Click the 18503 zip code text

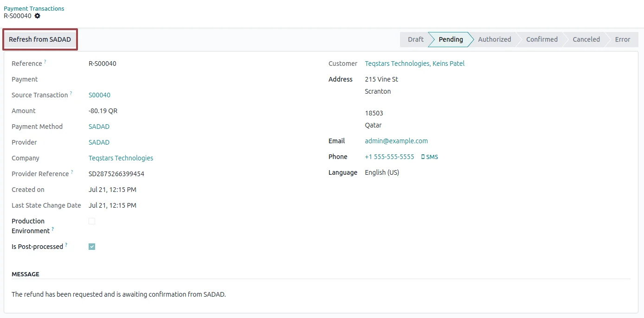coord(374,113)
